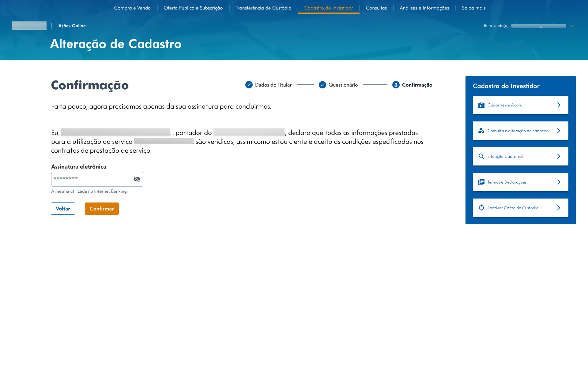Screen dimensions: 588x379
Task: Click the Voltar button
Action: [x=63, y=209]
